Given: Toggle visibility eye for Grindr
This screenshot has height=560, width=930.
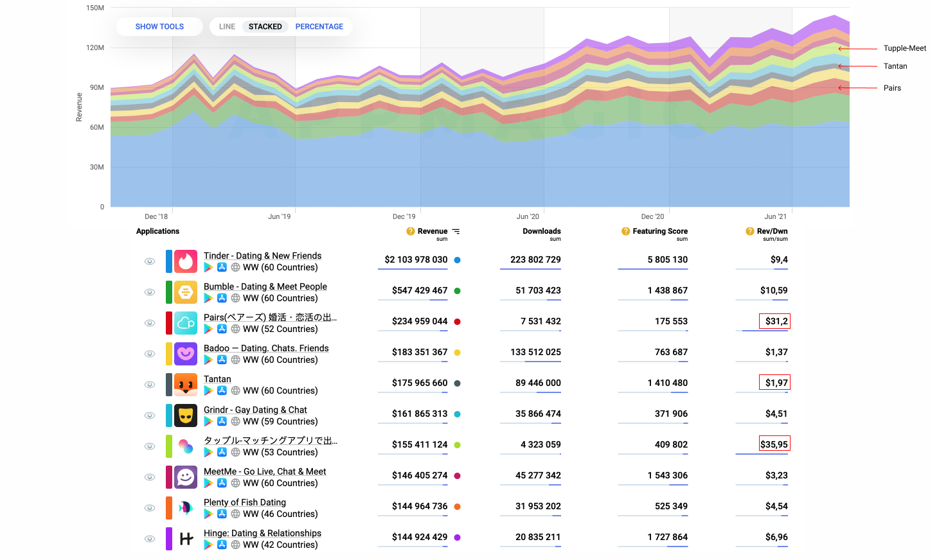Looking at the screenshot, I should [x=150, y=416].
